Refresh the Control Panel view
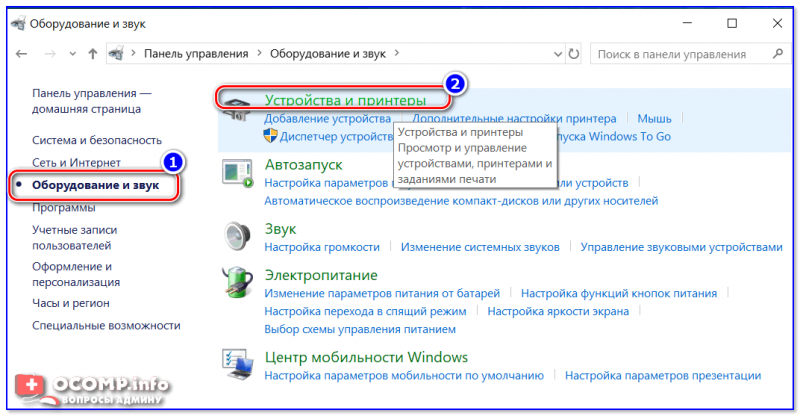 click(x=574, y=54)
